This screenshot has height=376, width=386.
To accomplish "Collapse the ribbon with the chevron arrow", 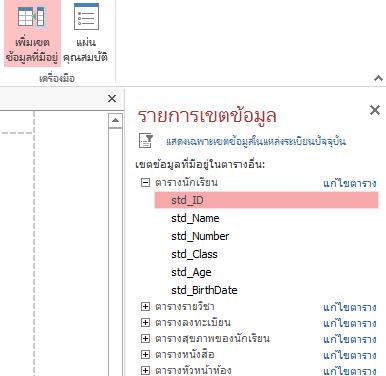I will [378, 78].
